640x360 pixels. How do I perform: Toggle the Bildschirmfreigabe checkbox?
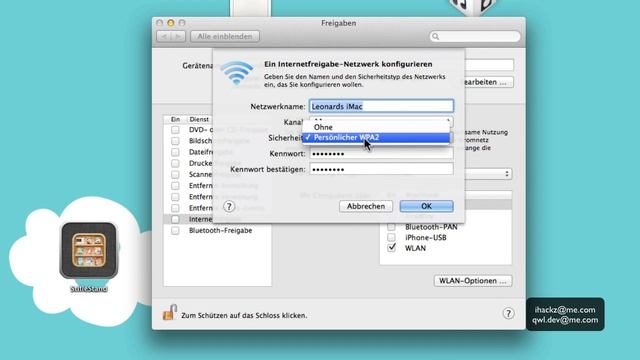(175, 141)
